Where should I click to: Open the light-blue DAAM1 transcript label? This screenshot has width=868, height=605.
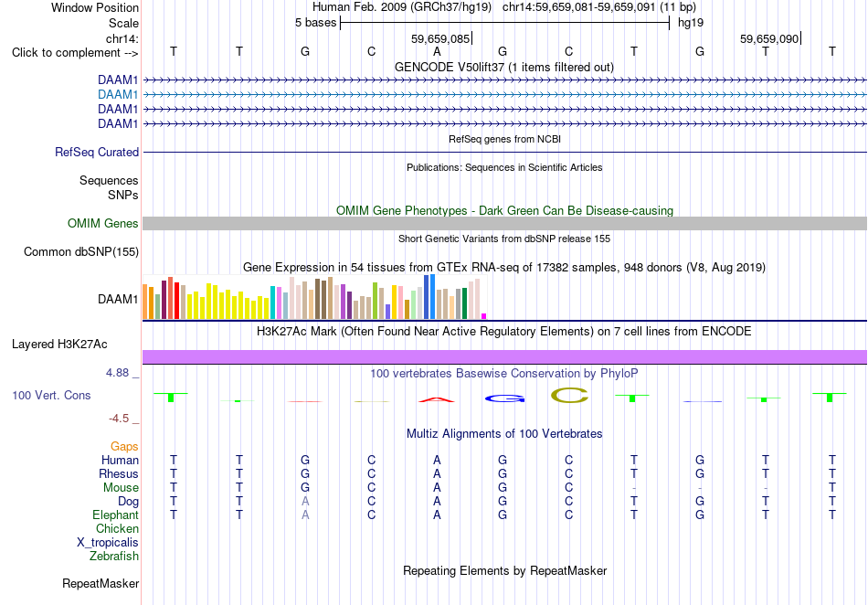118,95
